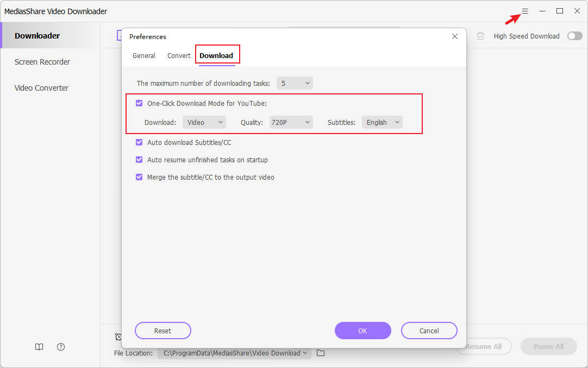Close the MediasShare Video Downloader window

coord(577,11)
